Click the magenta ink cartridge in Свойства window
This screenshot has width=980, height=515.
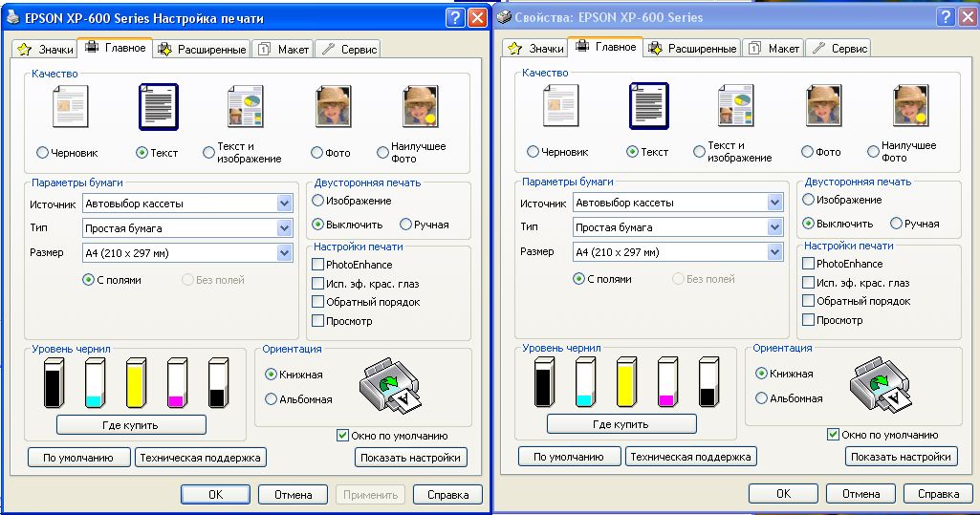667,381
